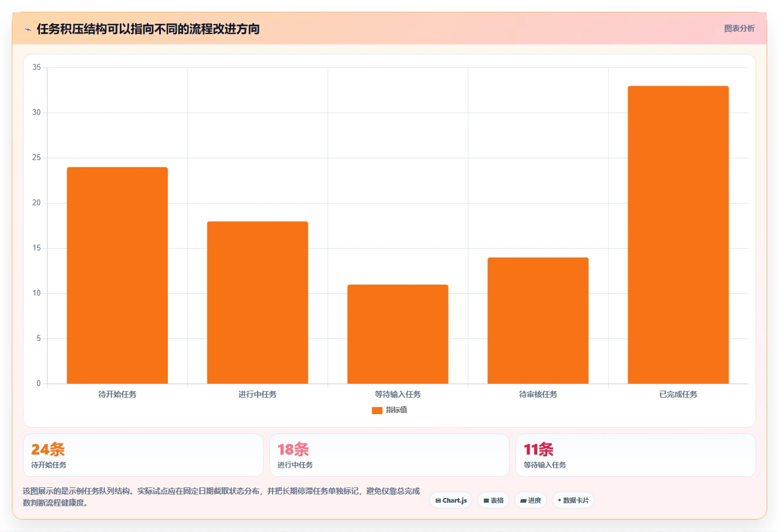The height and width of the screenshot is (532, 779).
Task: Click the 等待输入任务 x-axis label
Action: coord(398,395)
